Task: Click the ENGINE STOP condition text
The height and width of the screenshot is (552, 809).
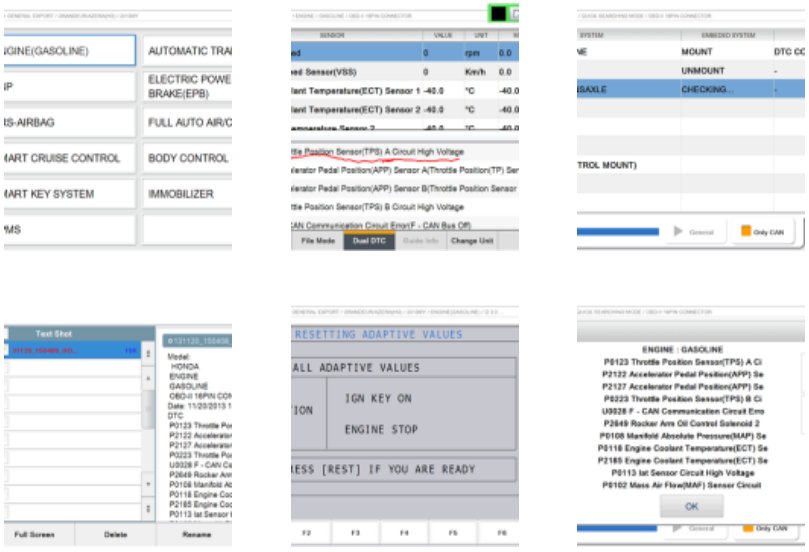Action: point(381,429)
